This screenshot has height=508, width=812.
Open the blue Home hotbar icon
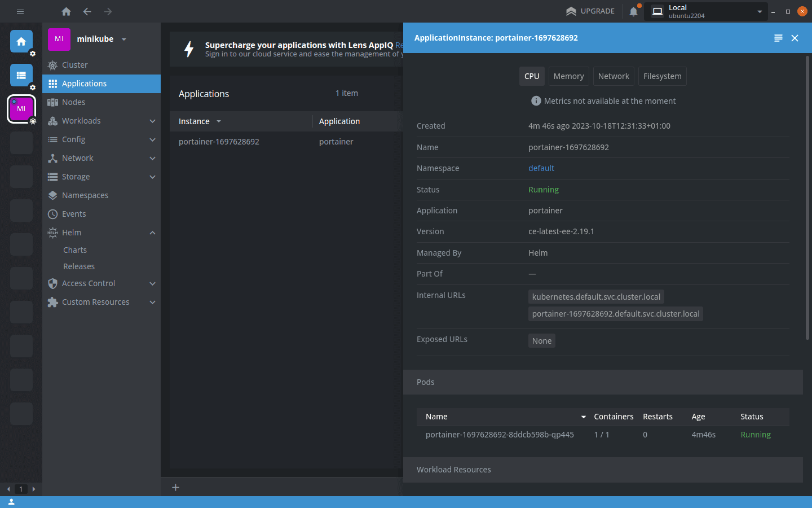pyautogui.click(x=21, y=41)
